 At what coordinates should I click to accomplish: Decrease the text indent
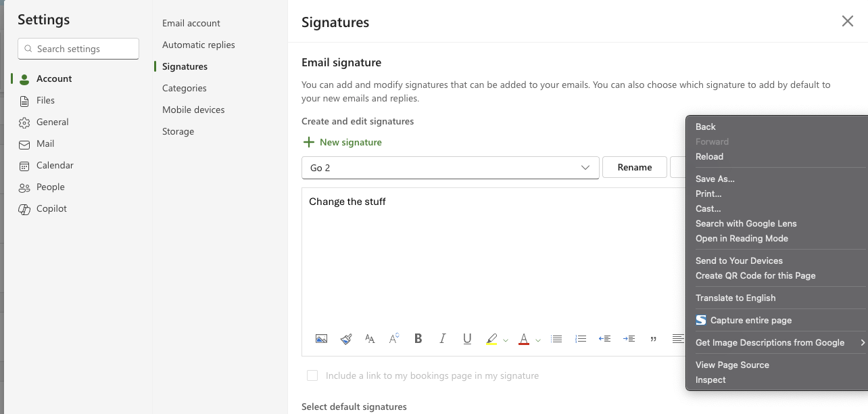[x=605, y=339]
